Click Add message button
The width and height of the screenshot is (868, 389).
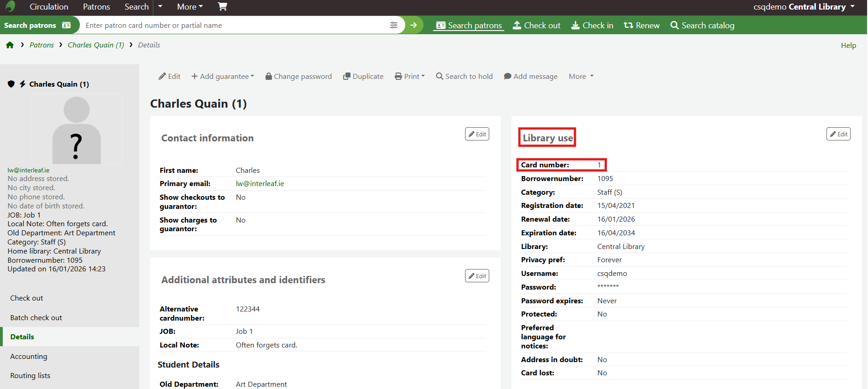(x=531, y=76)
